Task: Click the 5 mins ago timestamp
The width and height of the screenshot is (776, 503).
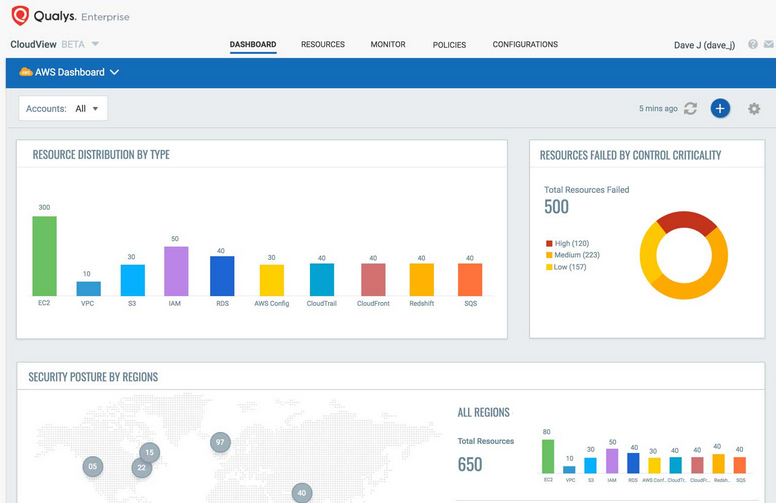Action: tap(658, 108)
